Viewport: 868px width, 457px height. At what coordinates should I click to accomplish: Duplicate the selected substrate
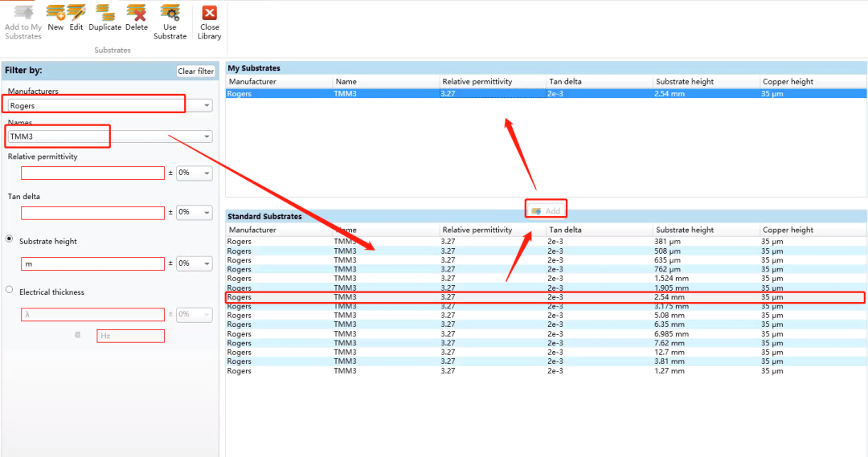[104, 18]
